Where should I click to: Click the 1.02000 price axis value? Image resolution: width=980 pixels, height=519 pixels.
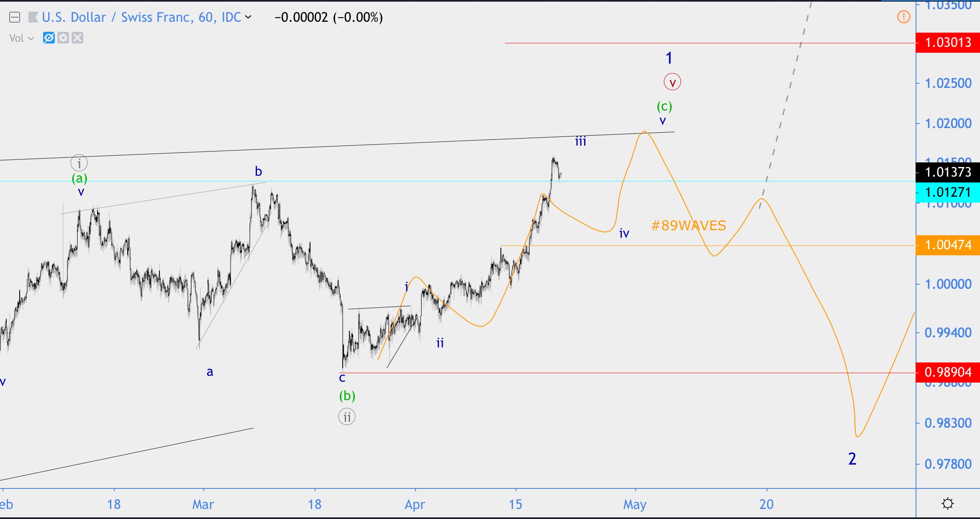[948, 123]
